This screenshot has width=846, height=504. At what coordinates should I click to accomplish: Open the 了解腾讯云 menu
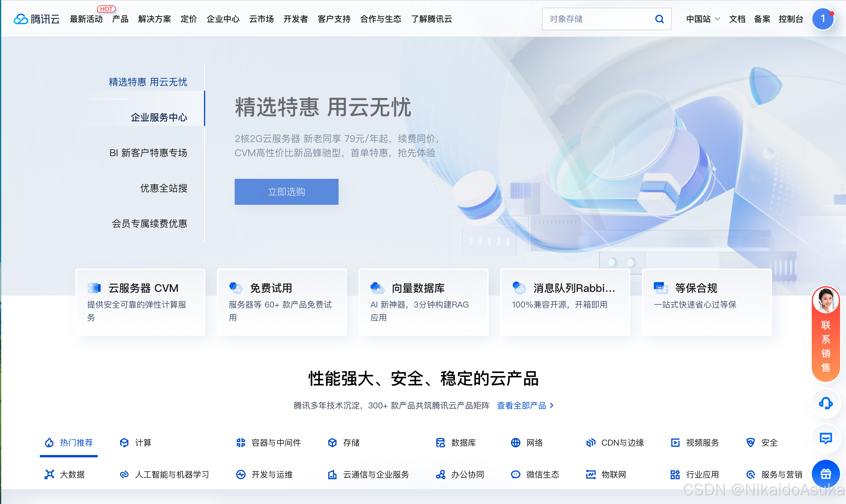432,19
